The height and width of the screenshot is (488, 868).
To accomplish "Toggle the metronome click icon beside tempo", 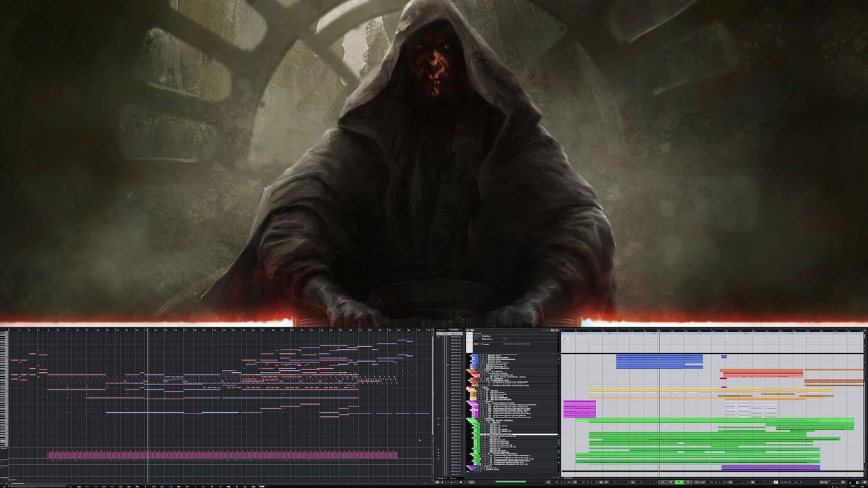I will 775,482.
